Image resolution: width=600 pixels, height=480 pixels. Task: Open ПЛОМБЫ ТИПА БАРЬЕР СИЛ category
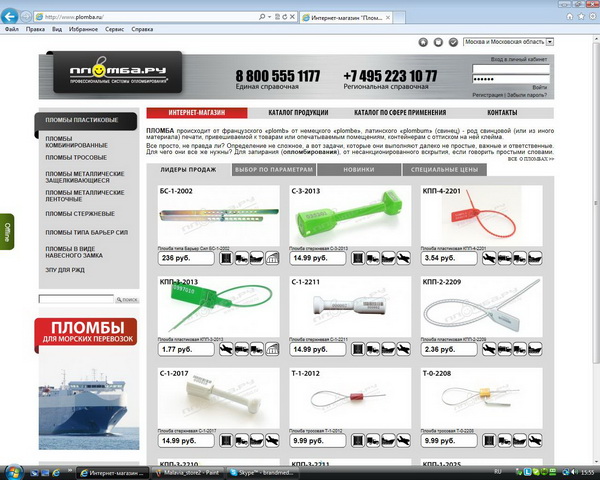(x=86, y=232)
